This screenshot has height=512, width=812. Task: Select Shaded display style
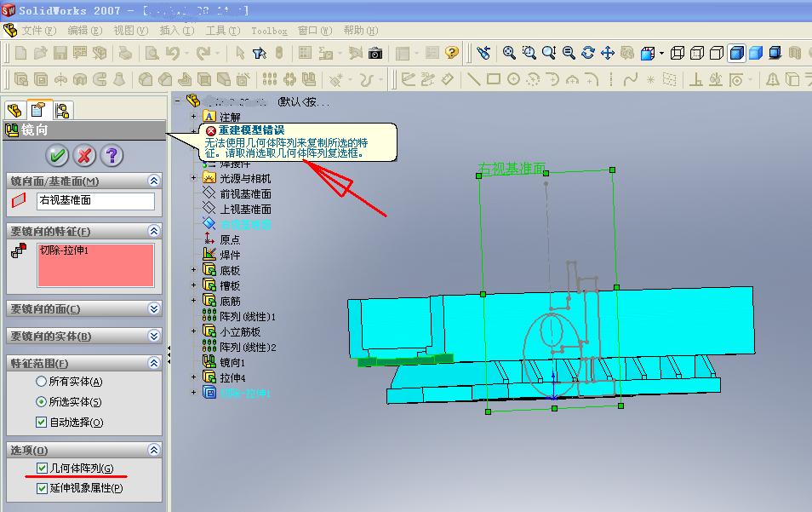(x=756, y=53)
